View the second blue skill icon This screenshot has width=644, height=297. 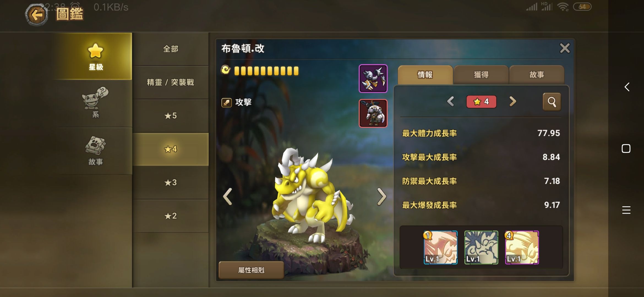click(481, 248)
